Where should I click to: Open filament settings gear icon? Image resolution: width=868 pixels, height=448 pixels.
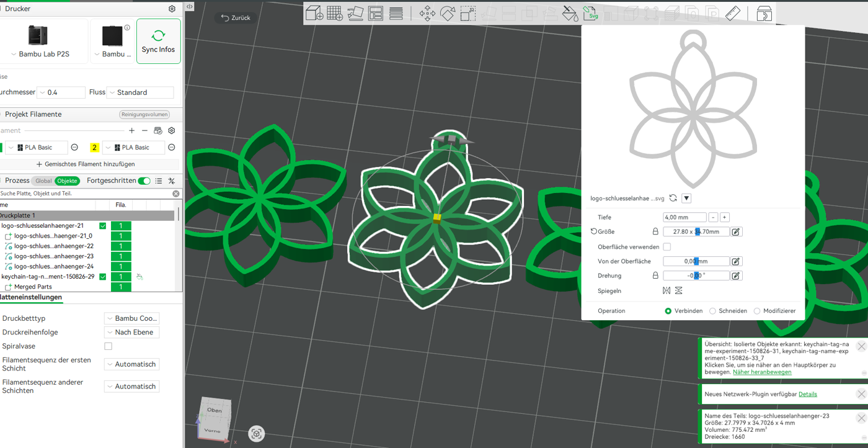(172, 130)
